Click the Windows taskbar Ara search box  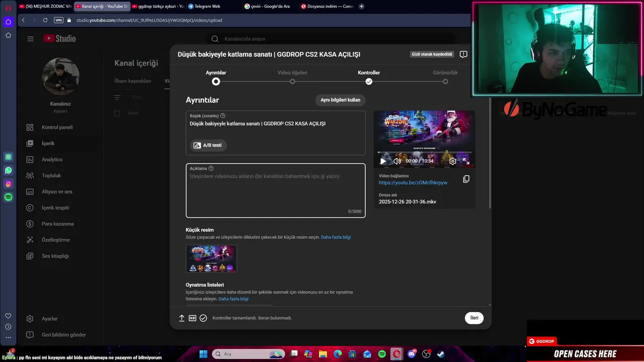(249, 354)
